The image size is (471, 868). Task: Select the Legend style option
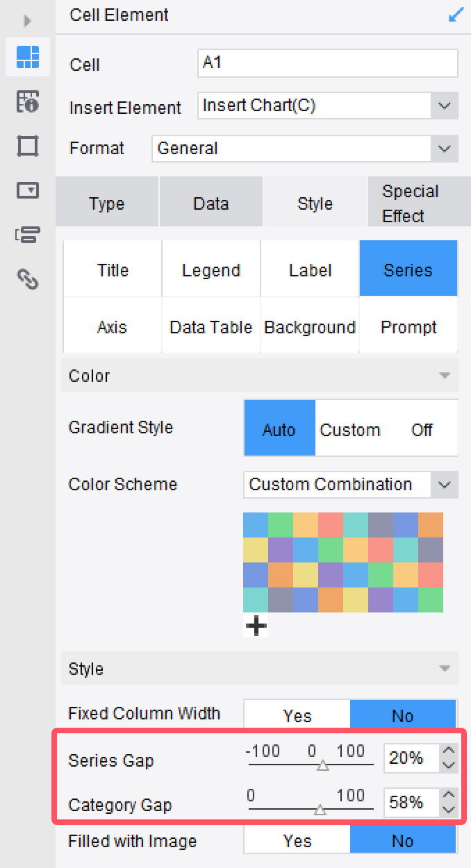click(x=211, y=270)
